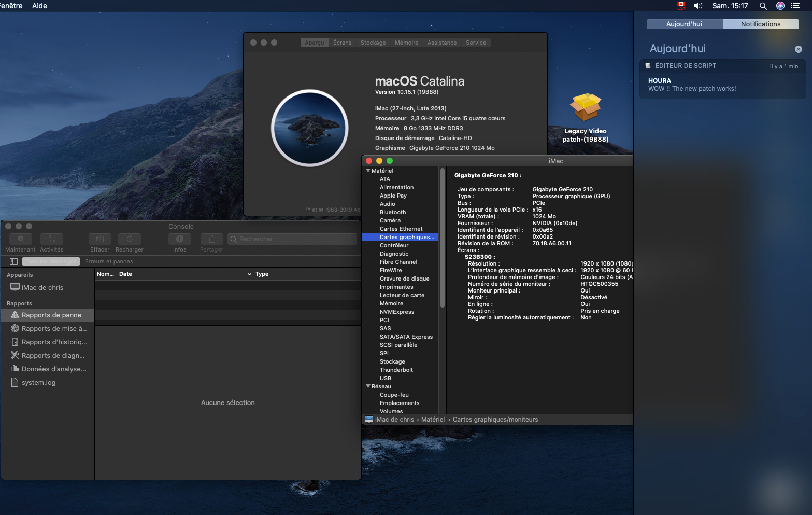This screenshot has height=515, width=812.
Task: Click the Erreurs et pannes filter button
Action: pyautogui.click(x=109, y=261)
